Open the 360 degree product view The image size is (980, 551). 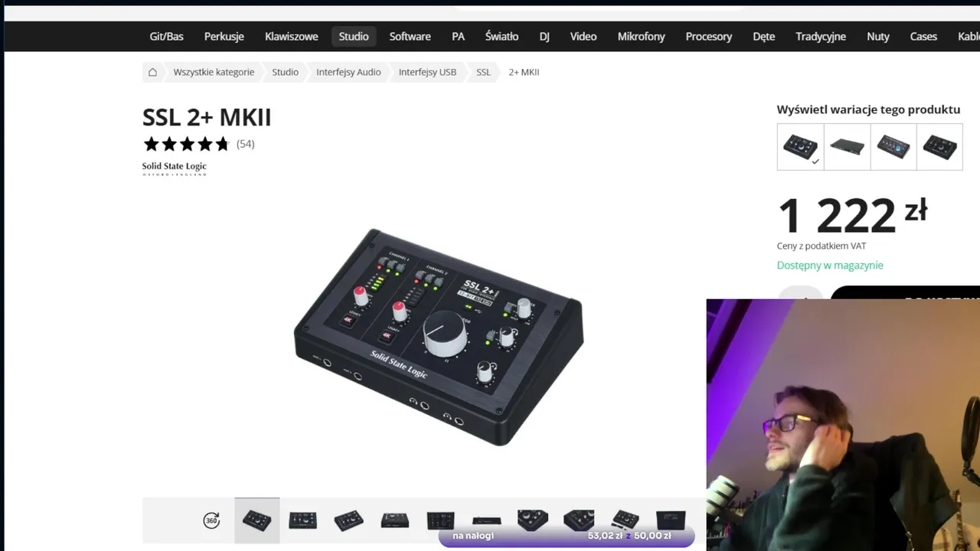211,520
